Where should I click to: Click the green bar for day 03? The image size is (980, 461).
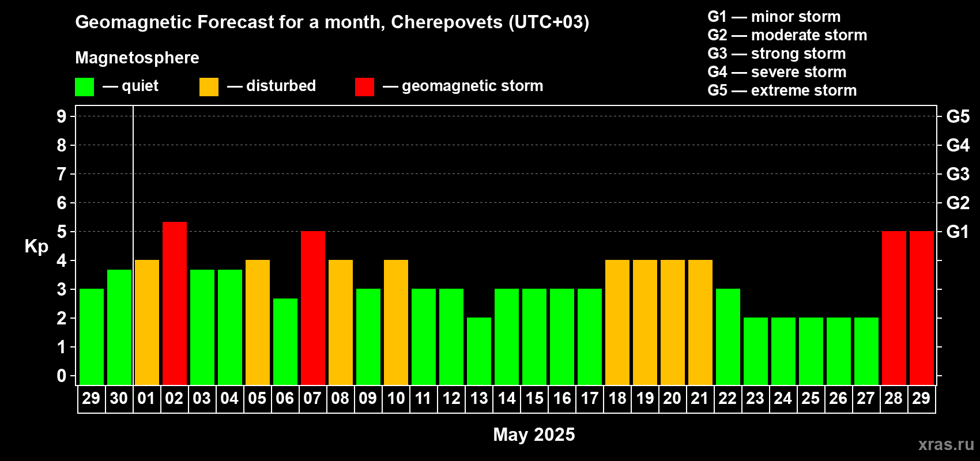(202, 327)
